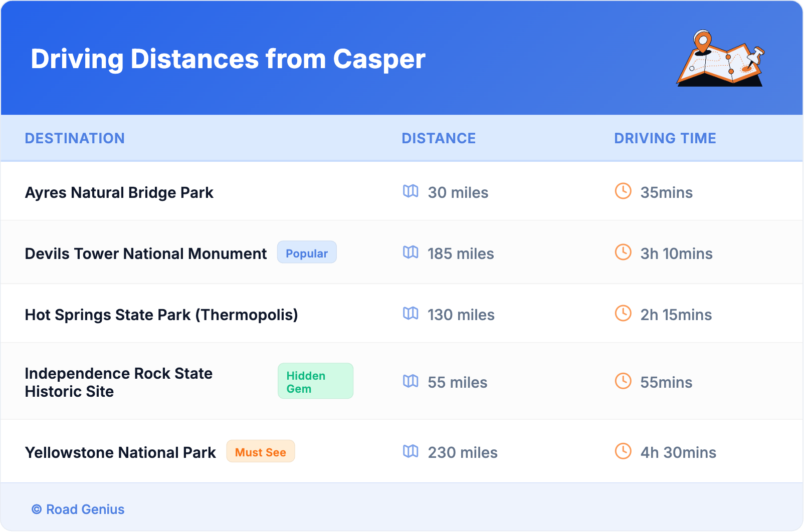Select the Hidden Gem badge
Image resolution: width=804 pixels, height=532 pixels.
[x=315, y=381]
